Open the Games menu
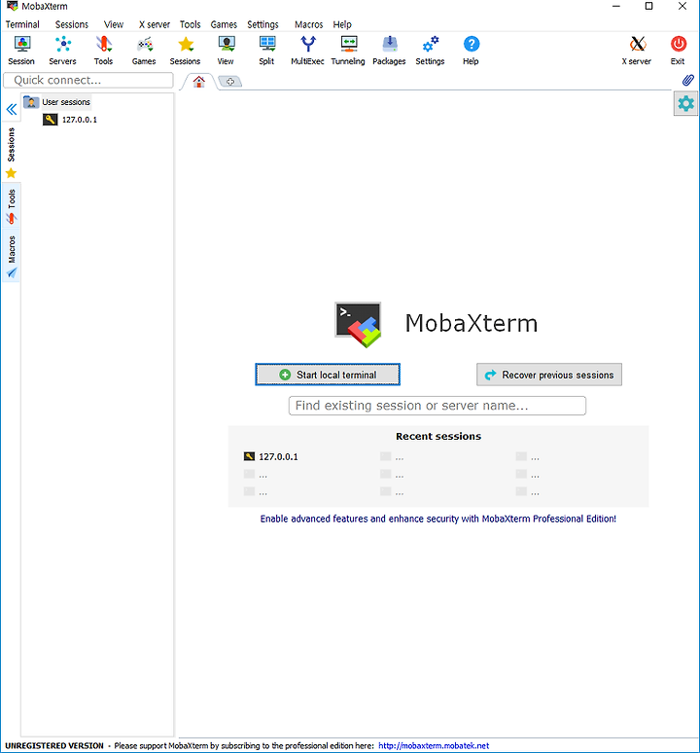The width and height of the screenshot is (700, 753). point(224,24)
